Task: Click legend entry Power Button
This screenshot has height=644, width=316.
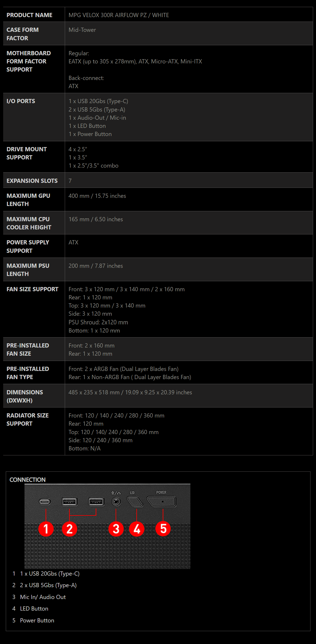Action: (37, 620)
